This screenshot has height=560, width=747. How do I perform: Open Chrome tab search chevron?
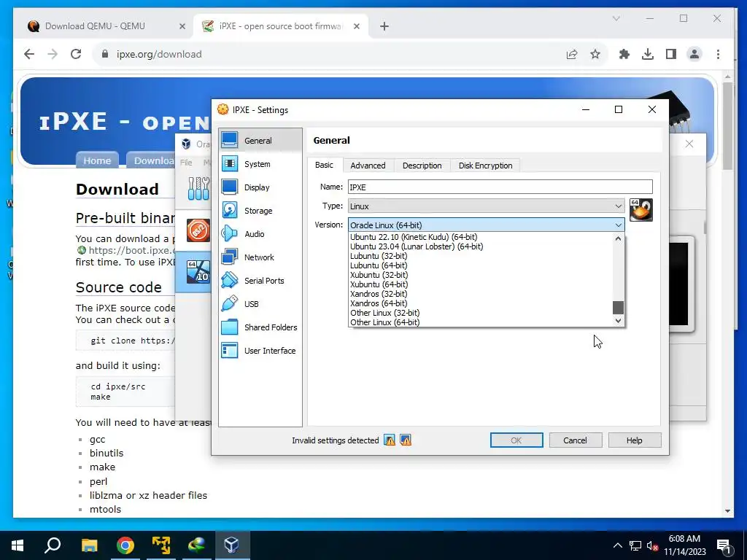616,18
